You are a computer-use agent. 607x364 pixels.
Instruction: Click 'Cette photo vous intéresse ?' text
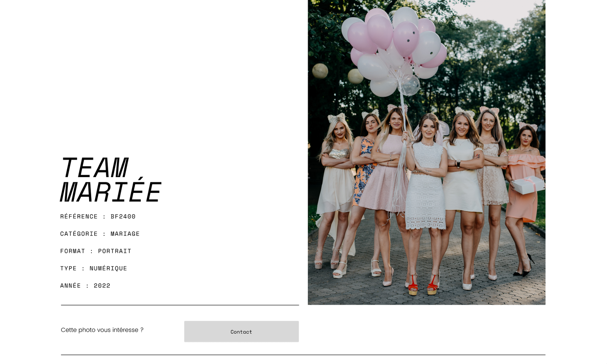[x=102, y=330]
